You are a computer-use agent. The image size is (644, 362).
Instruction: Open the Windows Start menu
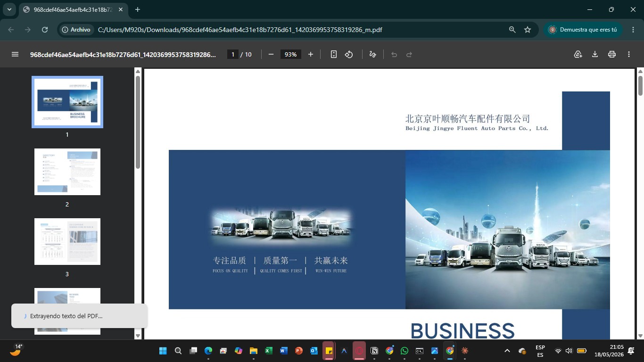163,351
